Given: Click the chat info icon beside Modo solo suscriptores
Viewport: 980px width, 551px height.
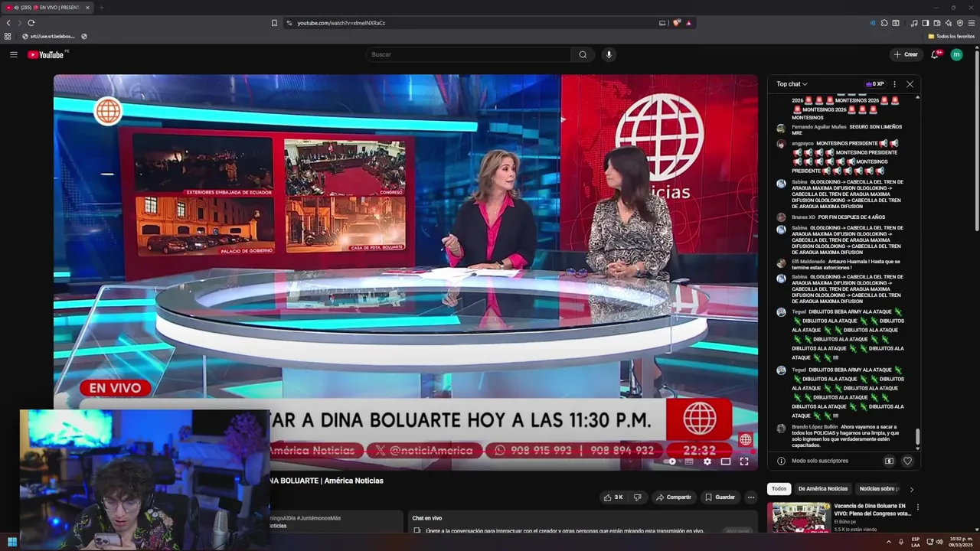Looking at the screenshot, I should tap(781, 461).
